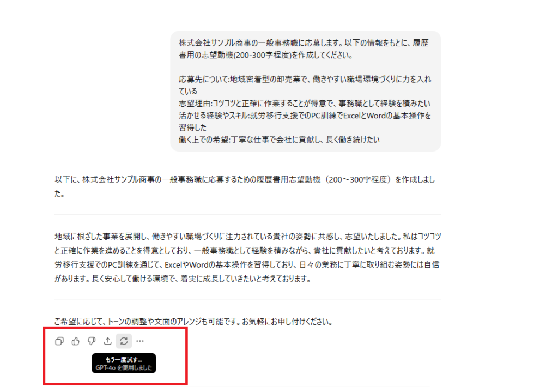This screenshot has width=558, height=392.
Task: Click the GPT-4o を使用しました tooltip text
Action: [124, 367]
